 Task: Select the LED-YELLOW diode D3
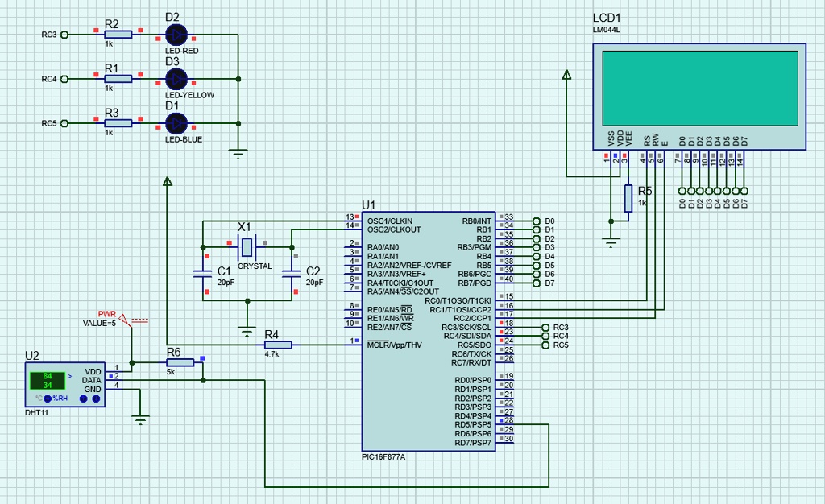(x=176, y=79)
